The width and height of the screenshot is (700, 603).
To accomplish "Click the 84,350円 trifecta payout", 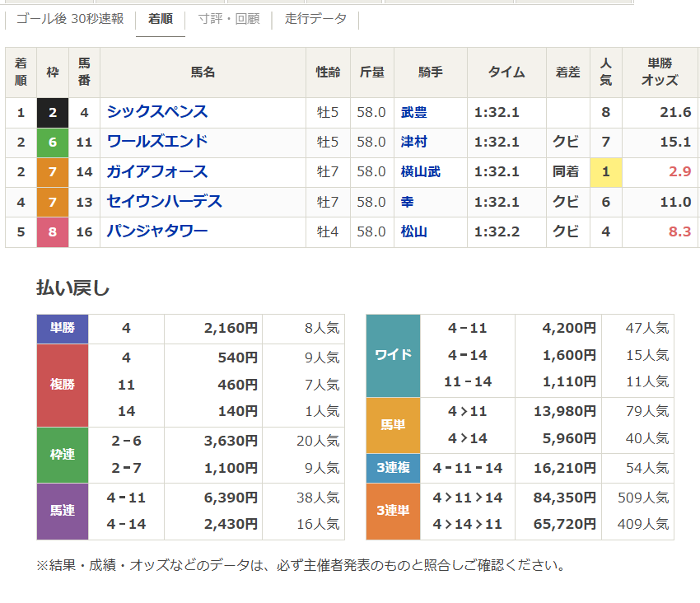I will click(x=565, y=498).
